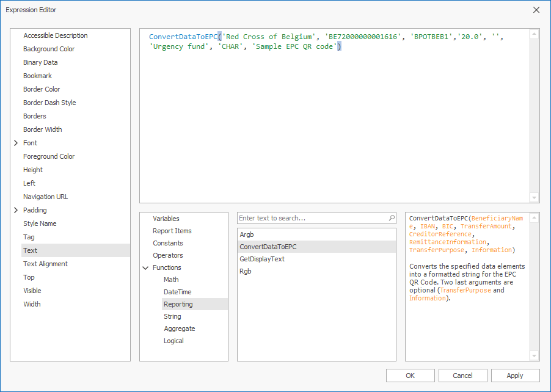
Task: Apply the expression changes
Action: point(515,376)
